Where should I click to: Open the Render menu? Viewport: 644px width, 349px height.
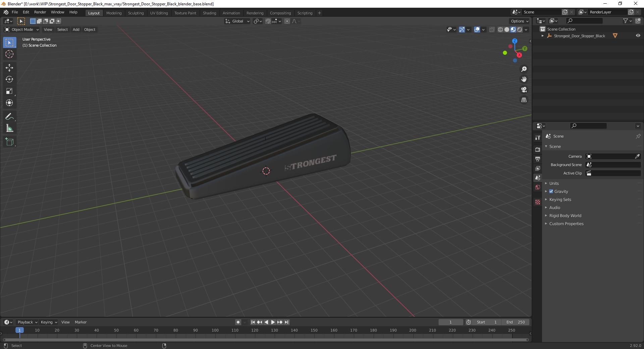tap(40, 12)
